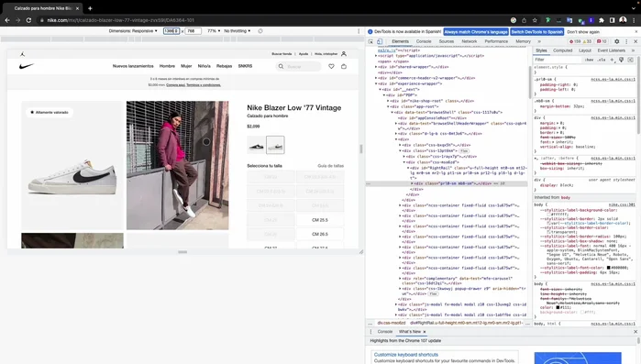Viewport: 641px width, 364px height.
Task: Click the #000000 color swatch in styles
Action: 608,268
